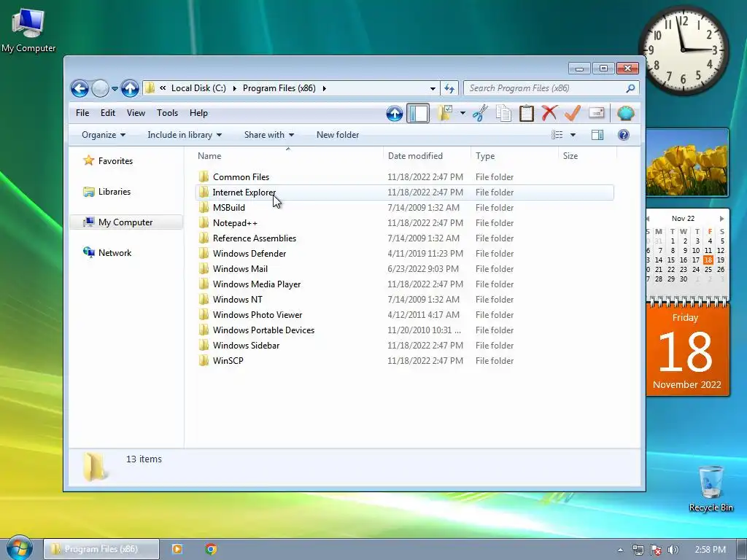Click the teal Classic Shell settings icon
Image resolution: width=747 pixels, height=560 pixels.
625,113
